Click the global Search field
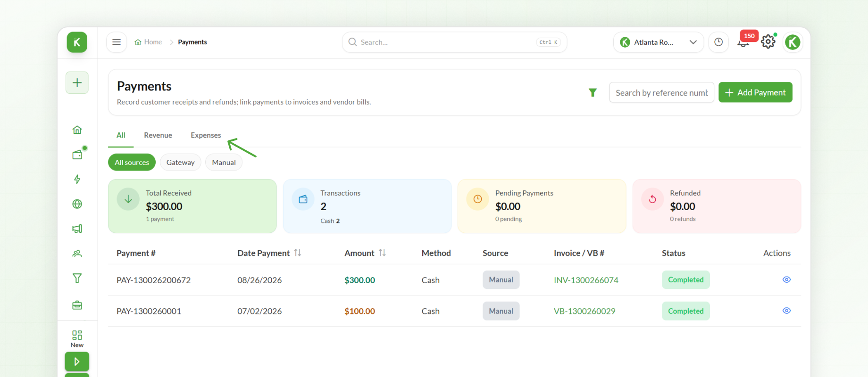868x377 pixels. (x=454, y=42)
